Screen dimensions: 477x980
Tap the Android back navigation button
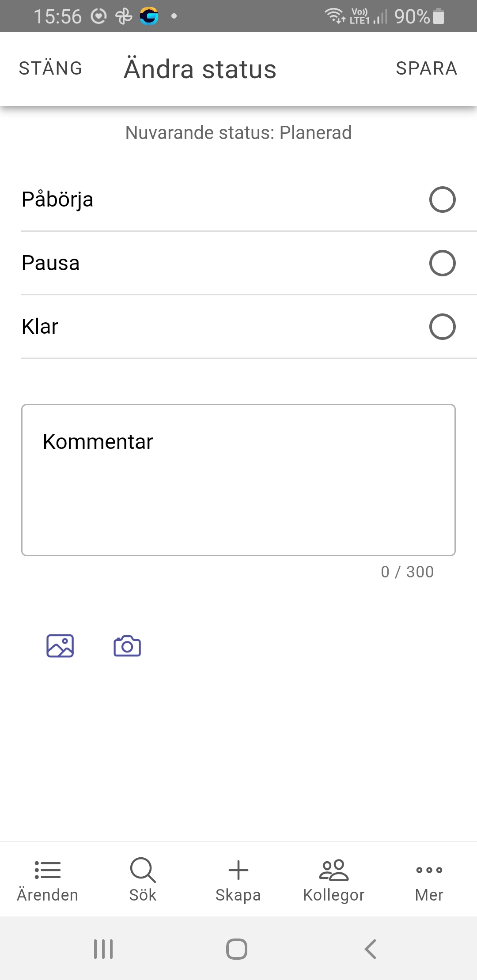(370, 949)
